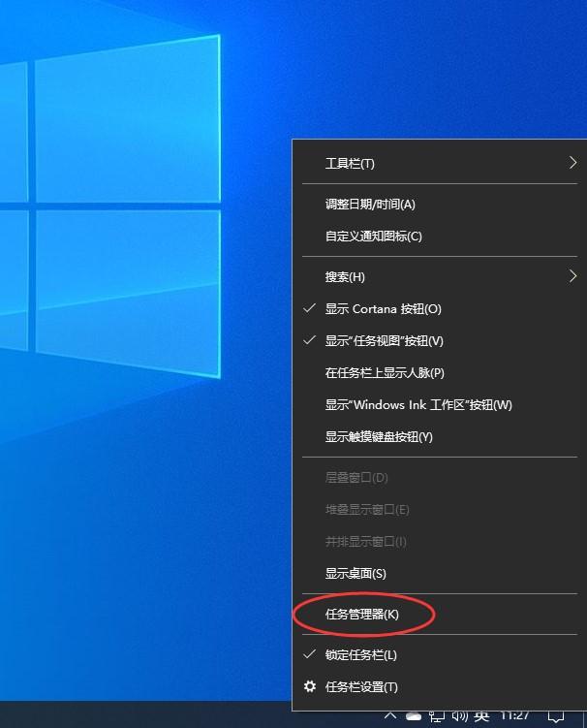
Task: Open the Action Center notification icon
Action: click(x=558, y=717)
